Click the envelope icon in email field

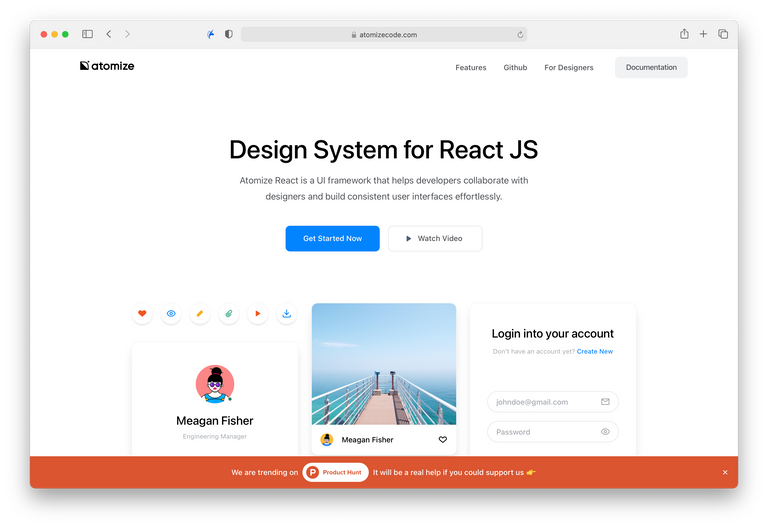(x=605, y=402)
